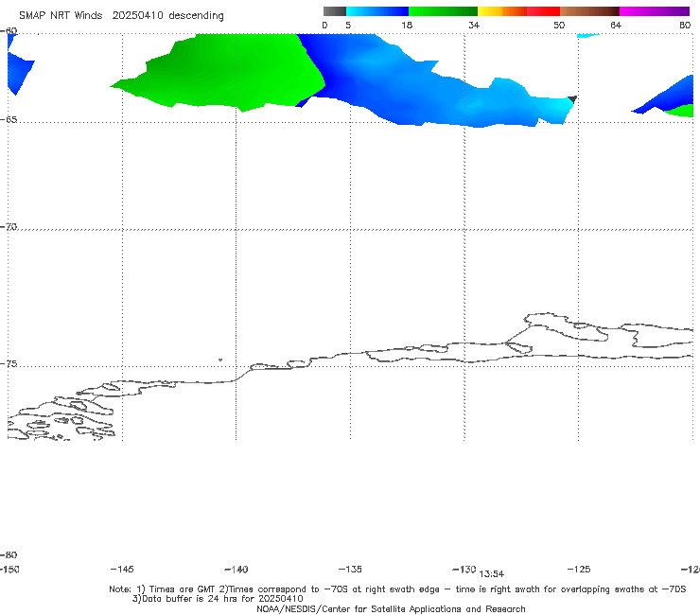Click the color bar label '5'

pyautogui.click(x=348, y=26)
